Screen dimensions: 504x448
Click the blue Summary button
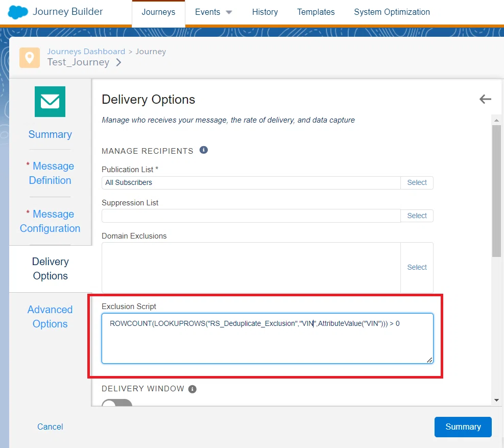[463, 427]
